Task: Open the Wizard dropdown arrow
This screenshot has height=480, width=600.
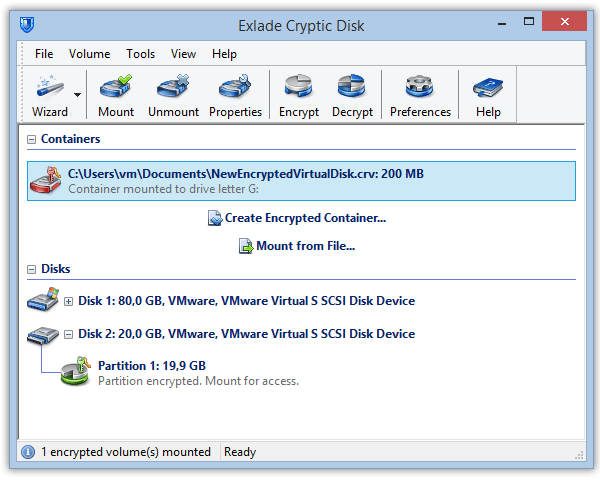Action: (x=78, y=95)
